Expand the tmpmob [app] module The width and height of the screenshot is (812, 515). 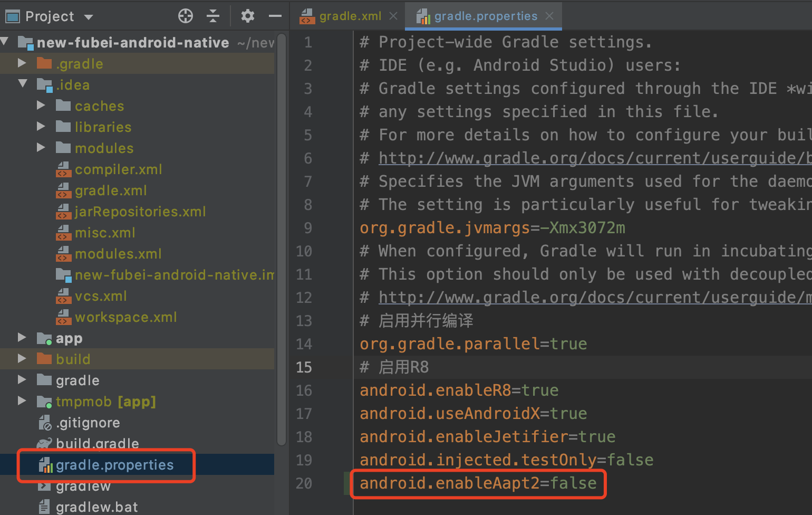[22, 400]
